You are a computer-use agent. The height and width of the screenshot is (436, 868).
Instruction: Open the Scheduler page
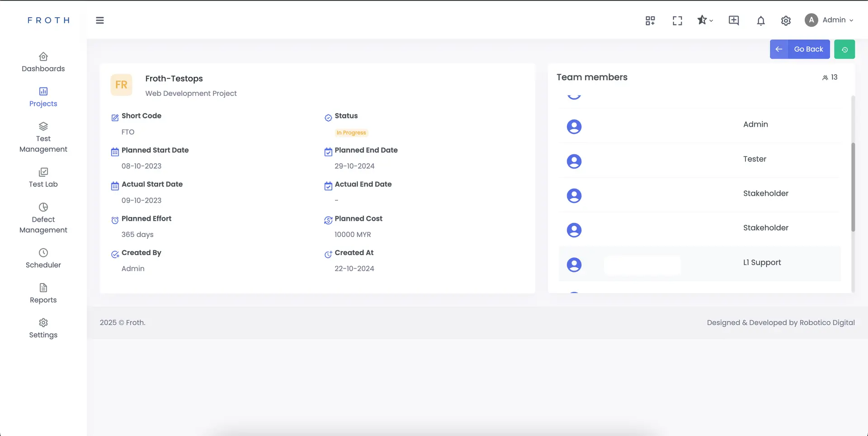point(43,258)
